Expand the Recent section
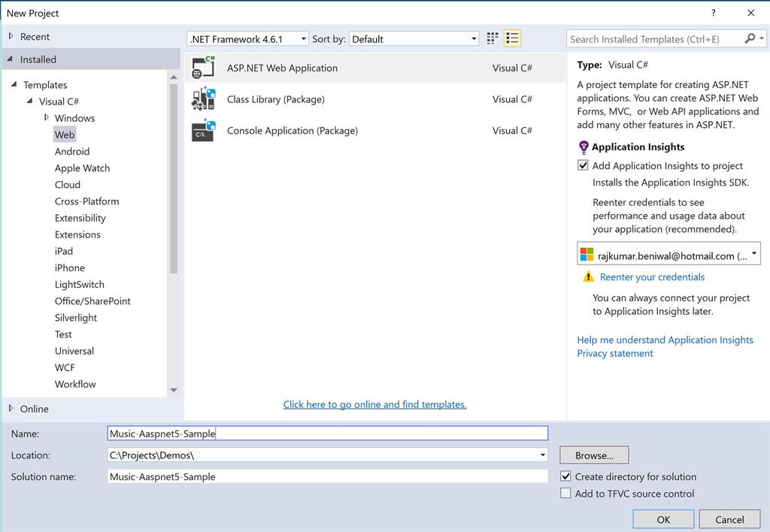This screenshot has height=532, width=770. coord(11,36)
